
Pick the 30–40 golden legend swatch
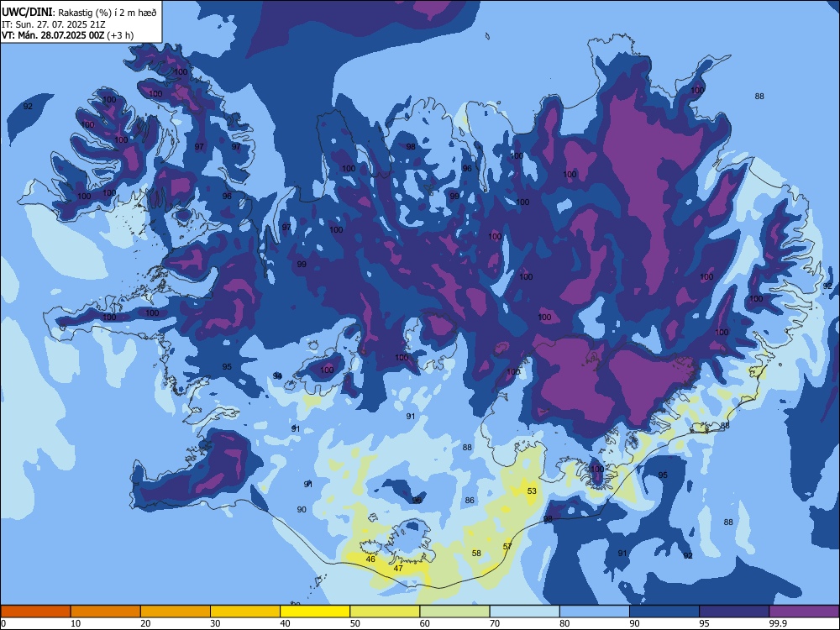pyautogui.click(x=245, y=612)
